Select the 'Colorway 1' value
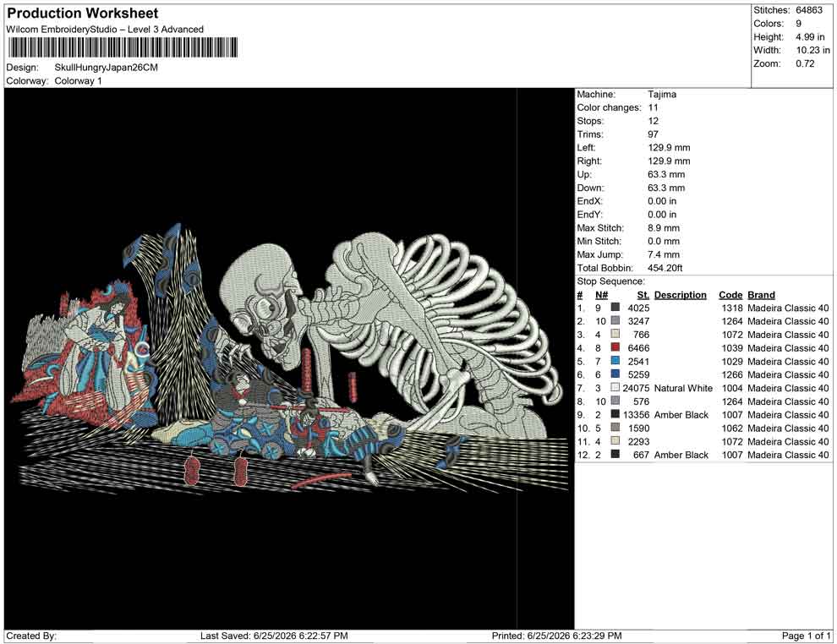Viewport: 837px width, 644px height. 78,81
